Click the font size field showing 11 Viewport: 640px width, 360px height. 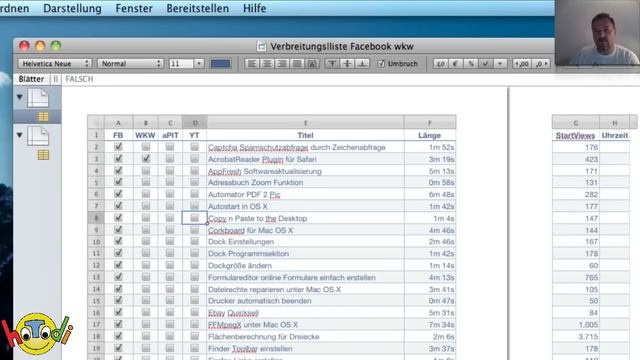click(181, 64)
